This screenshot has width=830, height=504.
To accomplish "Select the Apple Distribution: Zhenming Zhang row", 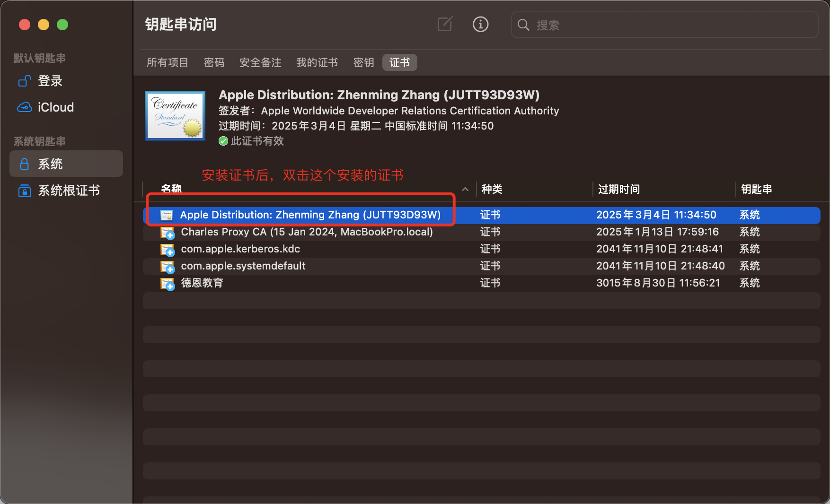I will click(x=482, y=215).
